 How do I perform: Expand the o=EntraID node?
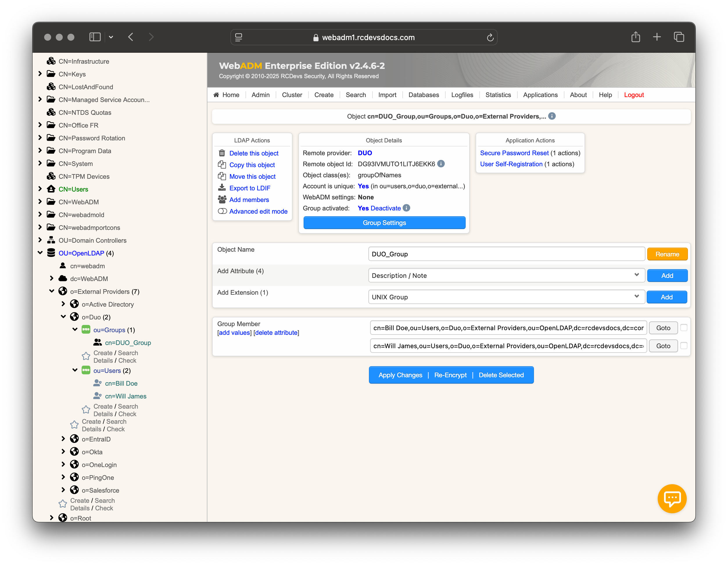pyautogui.click(x=63, y=439)
